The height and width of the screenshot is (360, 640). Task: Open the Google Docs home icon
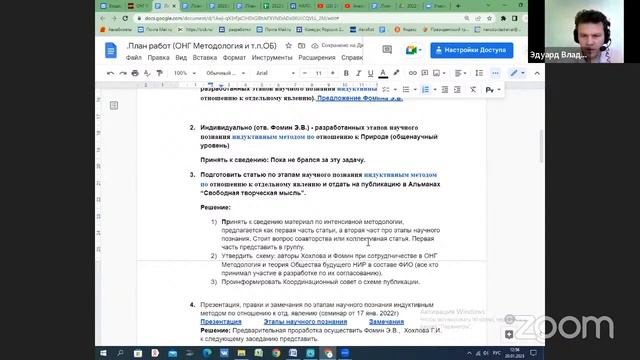(x=111, y=51)
